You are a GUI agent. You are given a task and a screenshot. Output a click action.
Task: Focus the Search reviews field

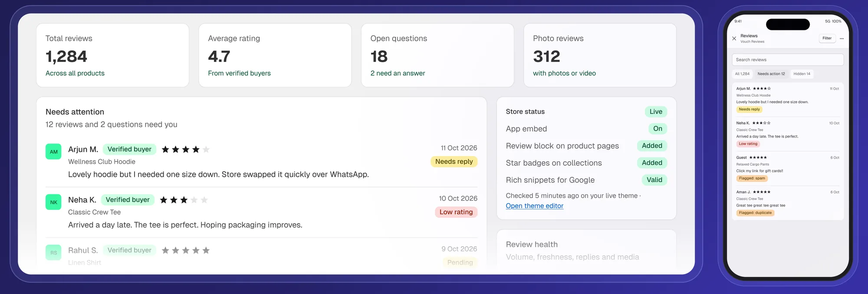[788, 60]
